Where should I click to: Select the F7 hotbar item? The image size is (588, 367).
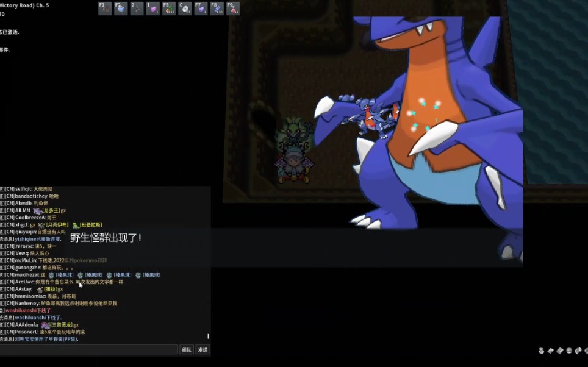coord(201,9)
